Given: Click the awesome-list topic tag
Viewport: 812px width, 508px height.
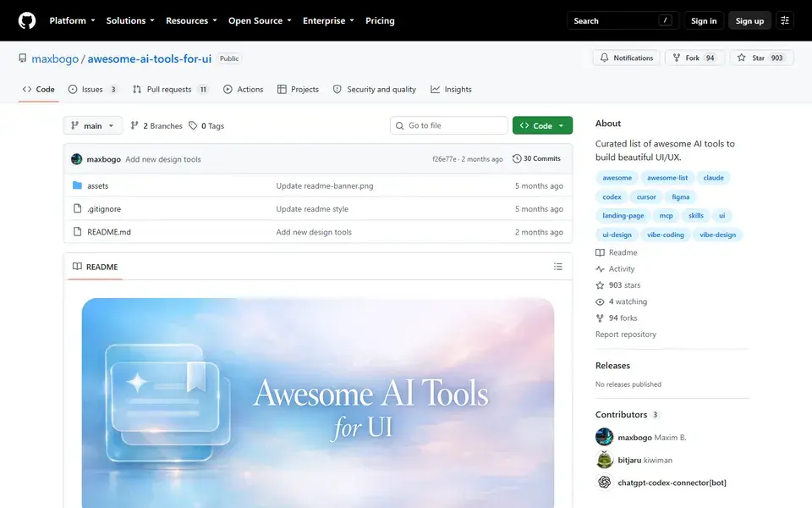Looking at the screenshot, I should (667, 178).
